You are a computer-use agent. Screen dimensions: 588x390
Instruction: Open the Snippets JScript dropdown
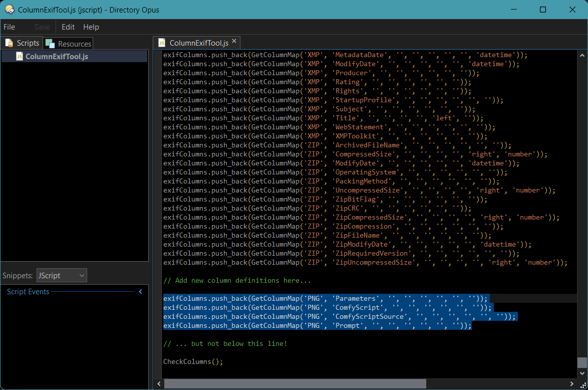tap(62, 275)
